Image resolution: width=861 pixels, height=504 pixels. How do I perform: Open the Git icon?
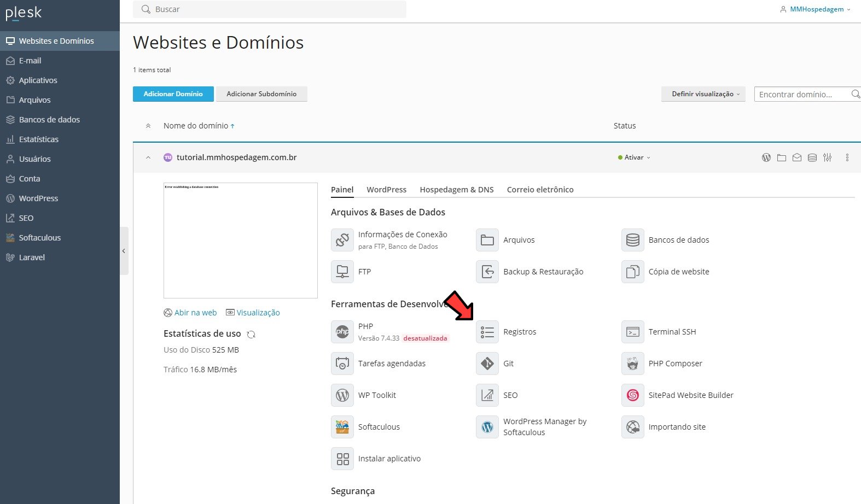(487, 364)
